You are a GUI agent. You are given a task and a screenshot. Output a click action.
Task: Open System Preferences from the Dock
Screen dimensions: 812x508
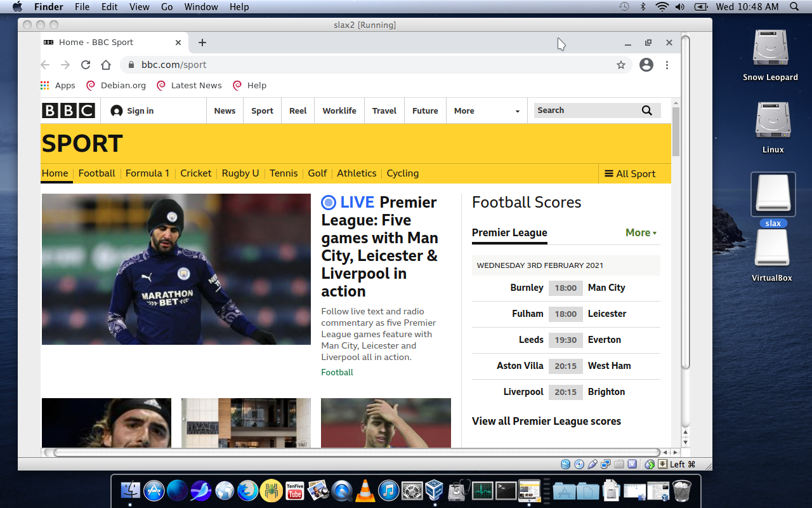[x=412, y=490]
